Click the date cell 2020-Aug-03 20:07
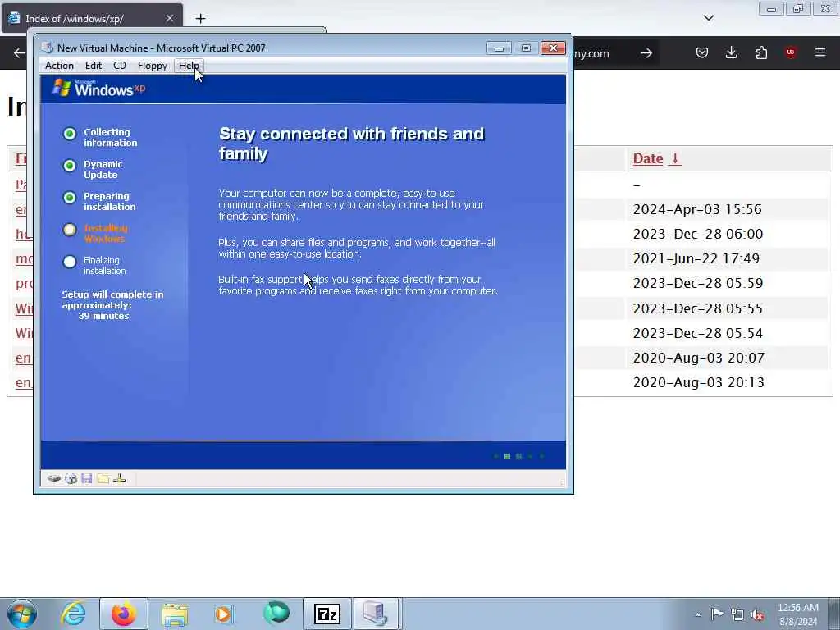The width and height of the screenshot is (840, 630). pos(699,358)
